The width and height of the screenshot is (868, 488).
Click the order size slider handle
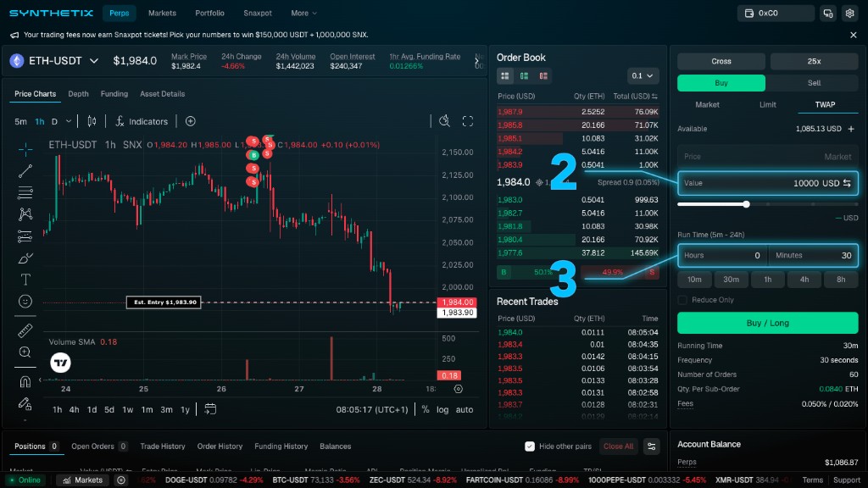[x=746, y=205]
